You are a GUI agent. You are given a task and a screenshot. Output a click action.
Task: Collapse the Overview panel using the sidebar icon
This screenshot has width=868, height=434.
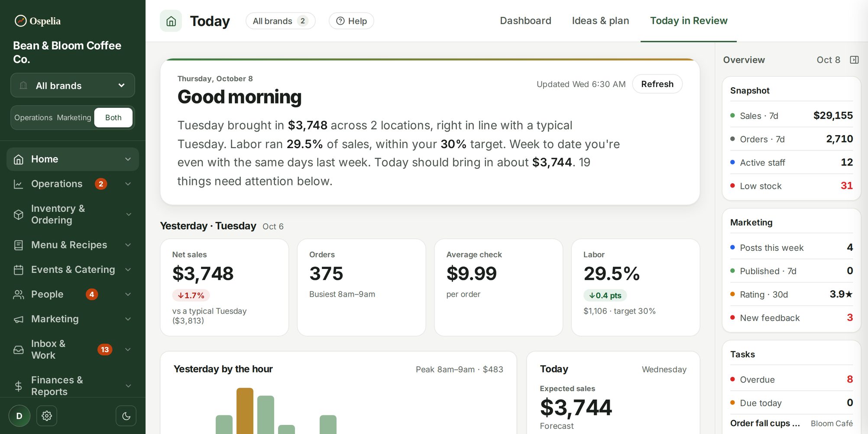pos(854,60)
